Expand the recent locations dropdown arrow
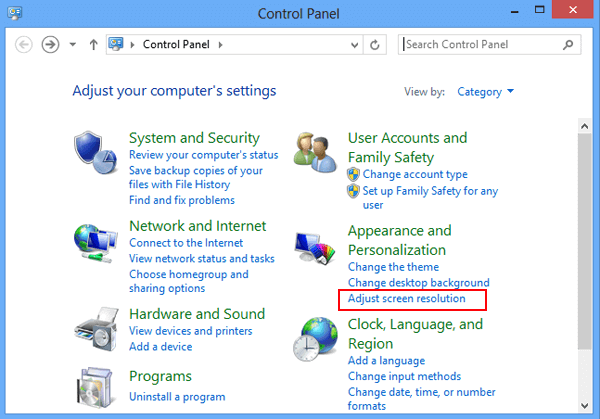Image resolution: width=600 pixels, height=419 pixels. click(x=73, y=45)
